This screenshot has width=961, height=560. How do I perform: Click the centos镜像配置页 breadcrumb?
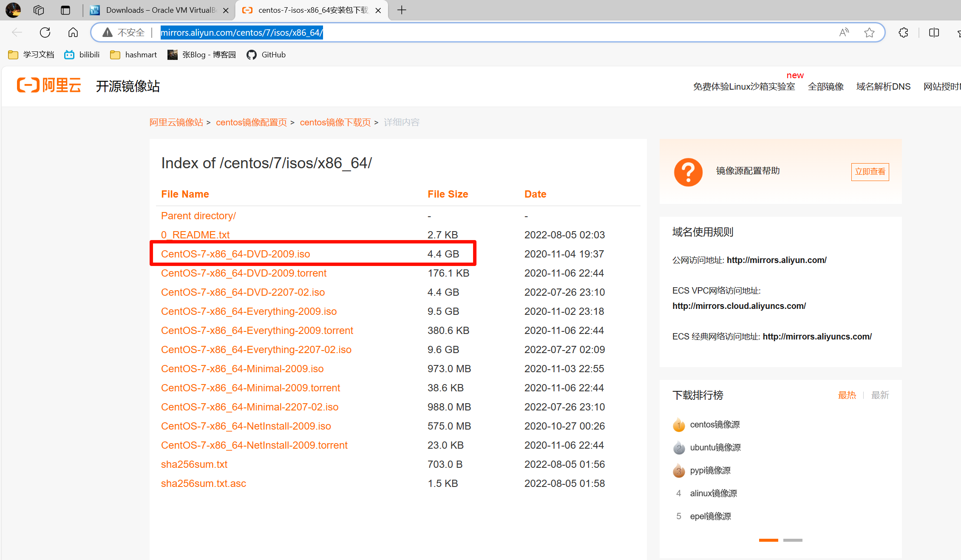pyautogui.click(x=251, y=122)
